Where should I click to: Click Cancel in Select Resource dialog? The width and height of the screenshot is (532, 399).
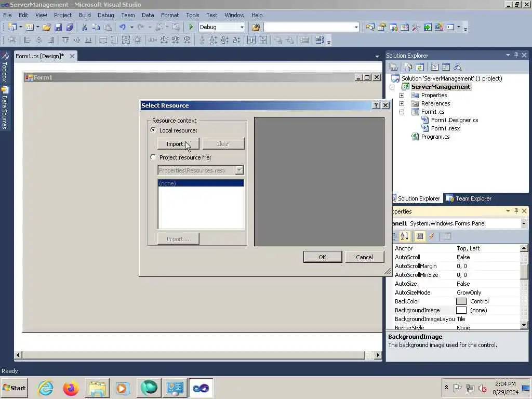coord(364,257)
